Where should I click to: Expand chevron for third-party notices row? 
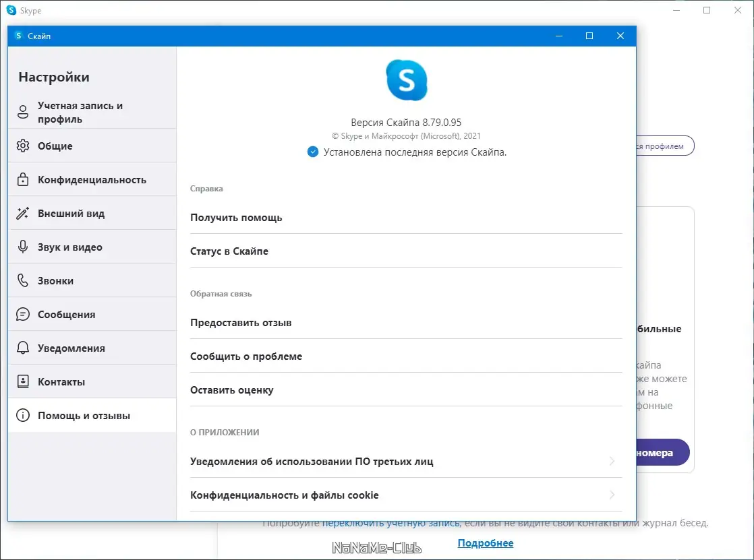click(612, 462)
